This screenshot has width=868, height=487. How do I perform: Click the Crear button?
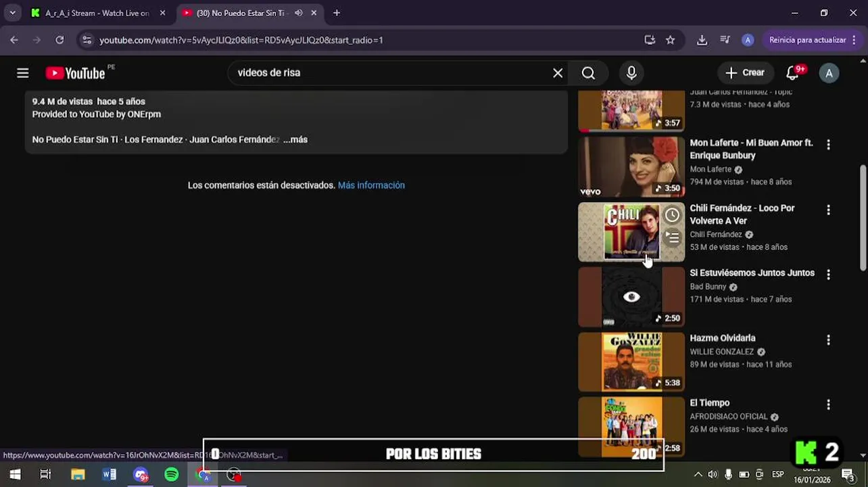[745, 73]
